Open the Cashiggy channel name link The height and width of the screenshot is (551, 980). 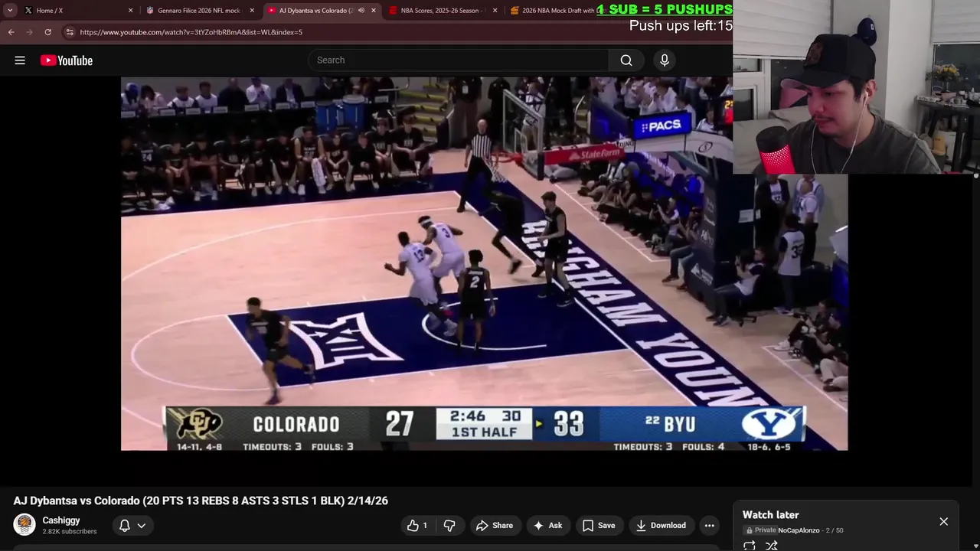(x=61, y=520)
